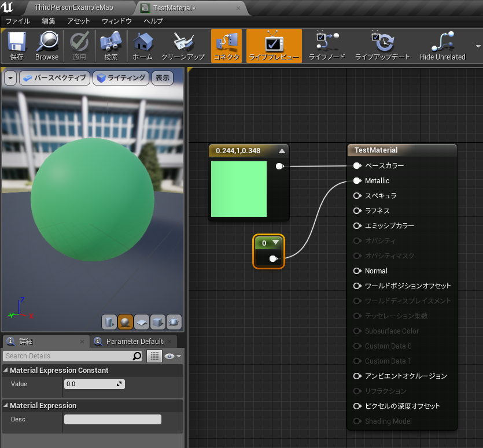Click the Clean Up (クリーンアップ) icon
The width and height of the screenshot is (483, 448).
(x=183, y=46)
